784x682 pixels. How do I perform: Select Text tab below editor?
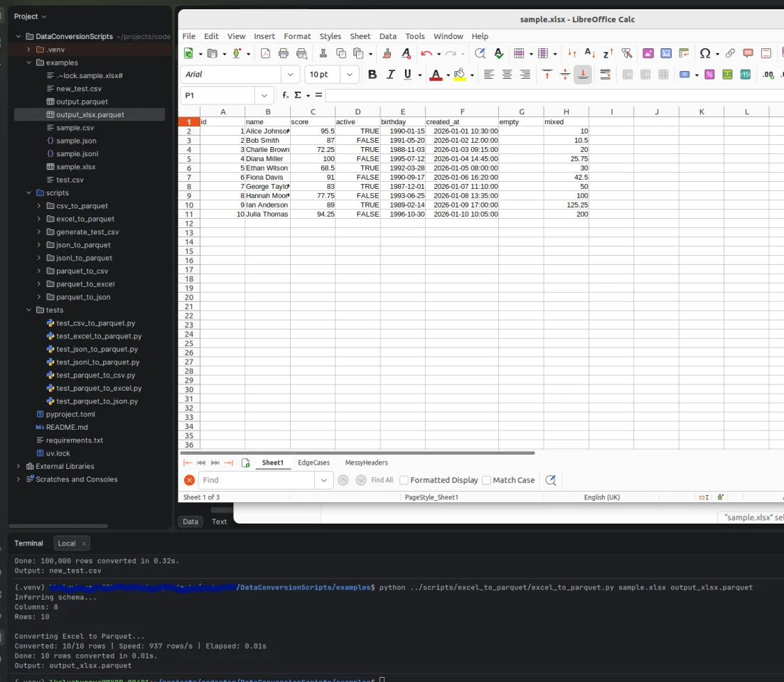(x=219, y=521)
